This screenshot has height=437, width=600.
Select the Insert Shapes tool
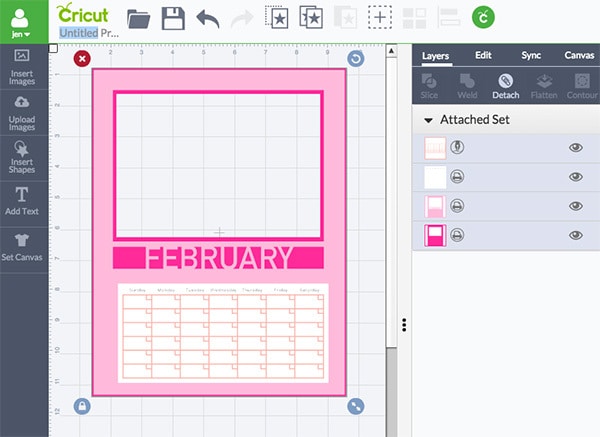tap(22, 158)
